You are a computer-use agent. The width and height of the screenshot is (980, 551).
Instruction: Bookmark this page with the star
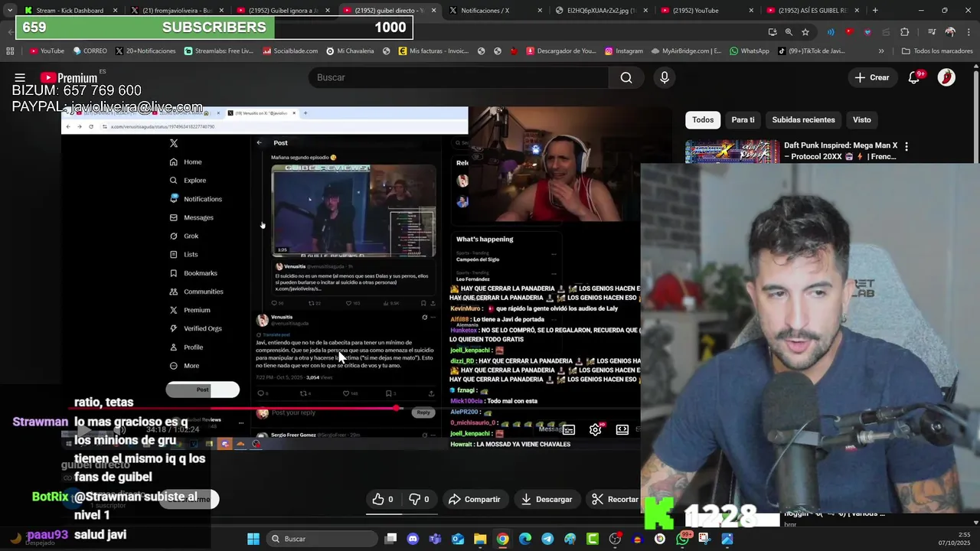click(805, 32)
